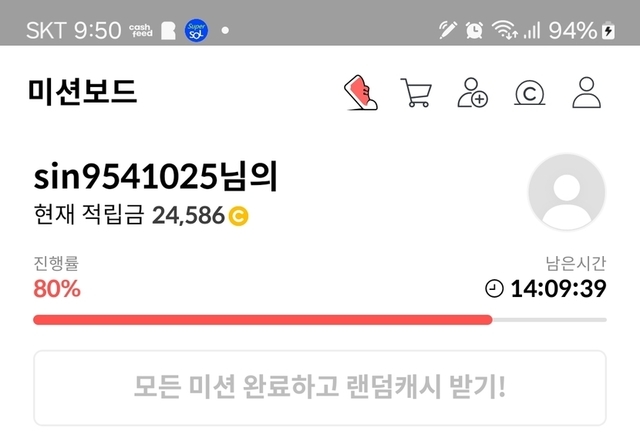Tap the clock icon beside remaining time

(494, 289)
